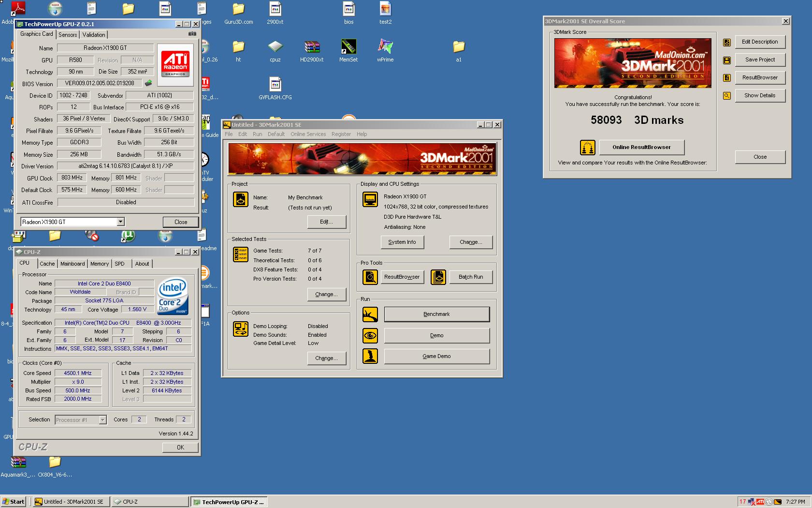Open the Run menu in 3DMark2001

pos(258,134)
